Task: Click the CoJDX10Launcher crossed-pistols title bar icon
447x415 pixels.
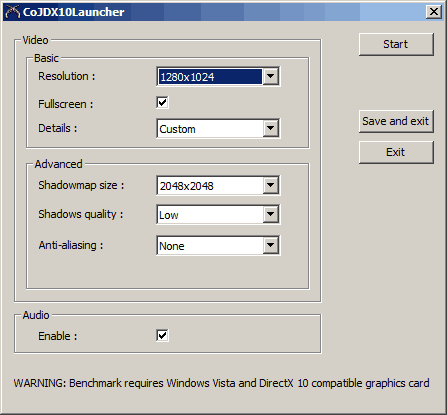Action: [x=13, y=12]
